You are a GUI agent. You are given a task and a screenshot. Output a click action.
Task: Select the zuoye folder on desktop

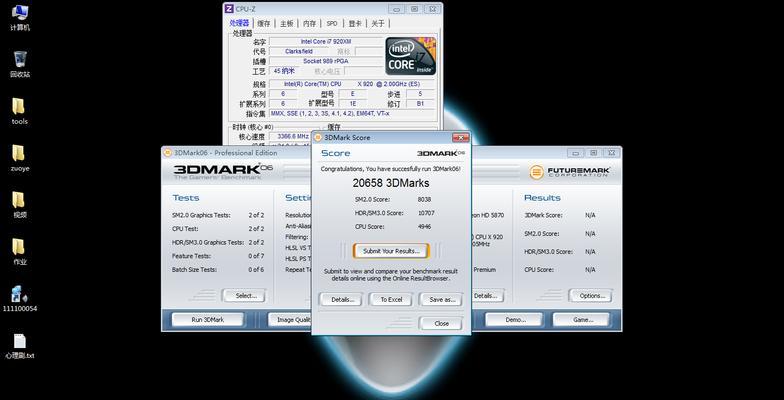coord(20,158)
